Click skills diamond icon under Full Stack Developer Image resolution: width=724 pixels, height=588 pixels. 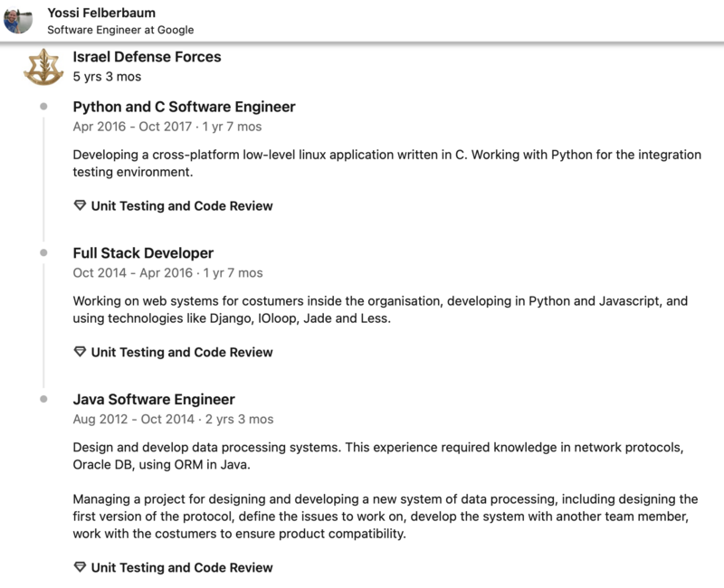[80, 352]
